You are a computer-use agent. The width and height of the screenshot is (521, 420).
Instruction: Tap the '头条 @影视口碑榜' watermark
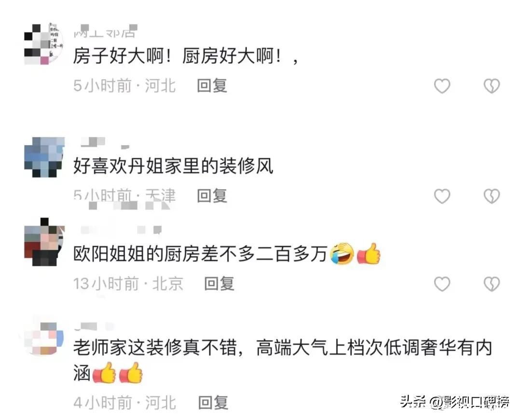click(x=455, y=402)
